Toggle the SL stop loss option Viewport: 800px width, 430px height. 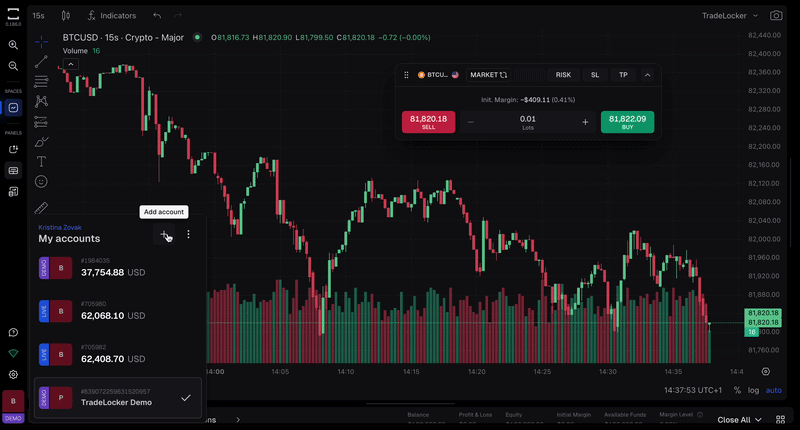(595, 75)
